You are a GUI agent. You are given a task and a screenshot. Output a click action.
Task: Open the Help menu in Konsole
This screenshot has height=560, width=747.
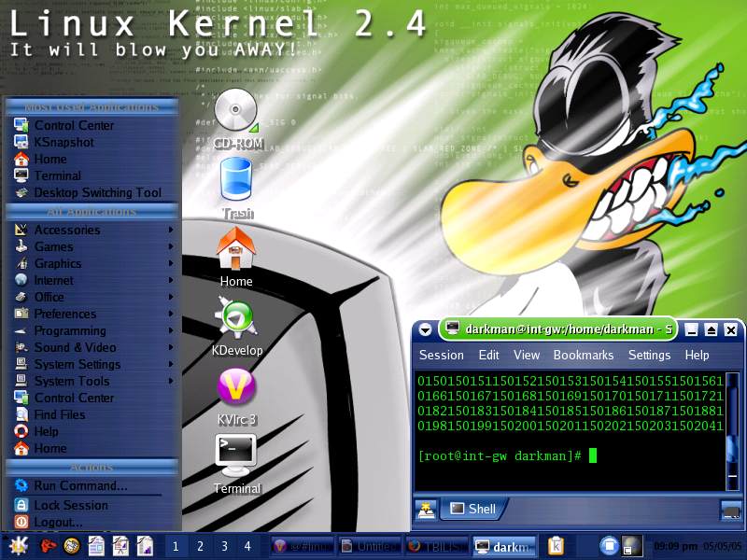[697, 356]
